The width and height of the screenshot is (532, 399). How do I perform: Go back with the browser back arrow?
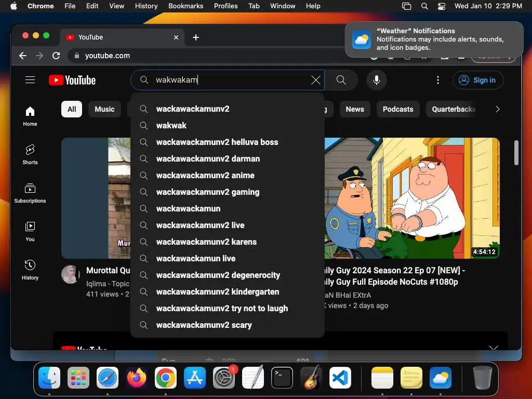23,56
